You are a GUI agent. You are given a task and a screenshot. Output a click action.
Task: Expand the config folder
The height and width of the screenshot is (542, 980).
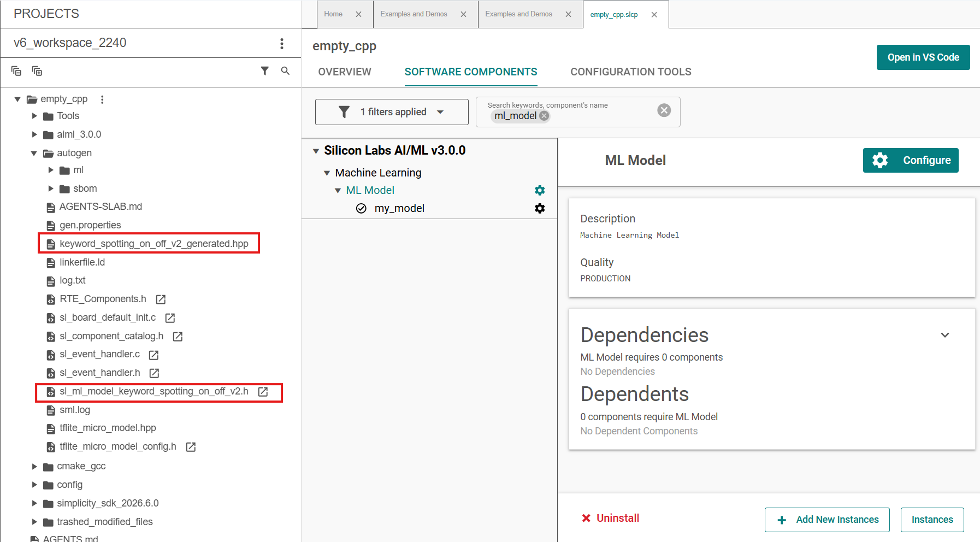34,485
